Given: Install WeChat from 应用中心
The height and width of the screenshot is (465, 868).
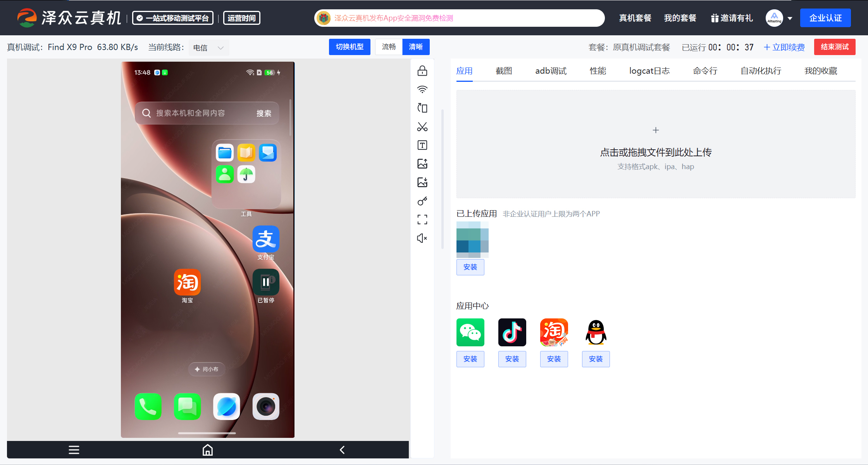Looking at the screenshot, I should [x=470, y=359].
